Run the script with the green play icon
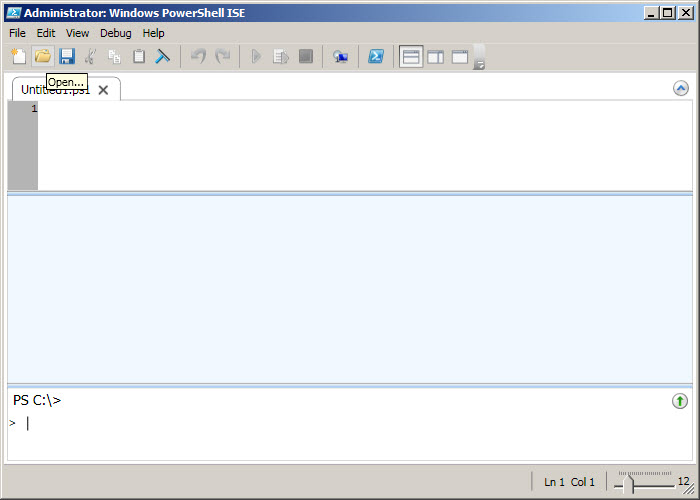 click(x=256, y=56)
